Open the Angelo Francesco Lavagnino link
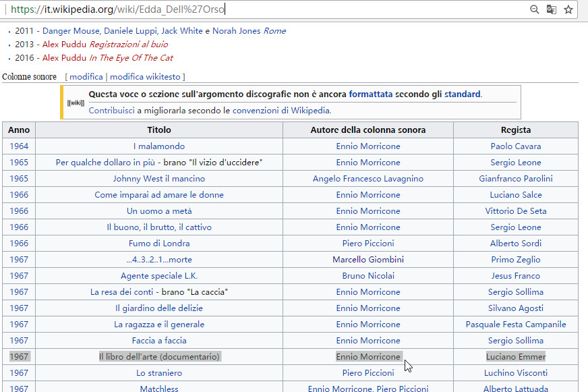Viewport: 588px width, 392px height. [x=368, y=179]
